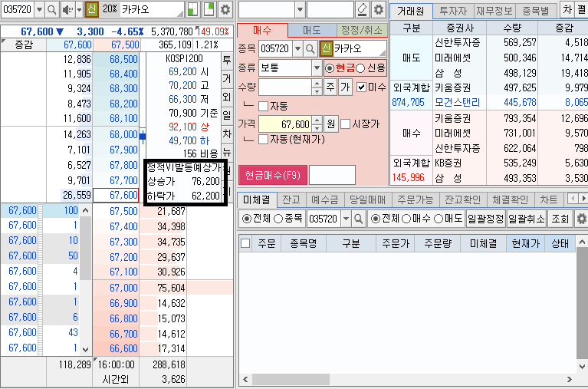Viewport: 588px width, 389px height.
Task: Click the 일괄취소 bulk cancel button
Action: (x=526, y=219)
